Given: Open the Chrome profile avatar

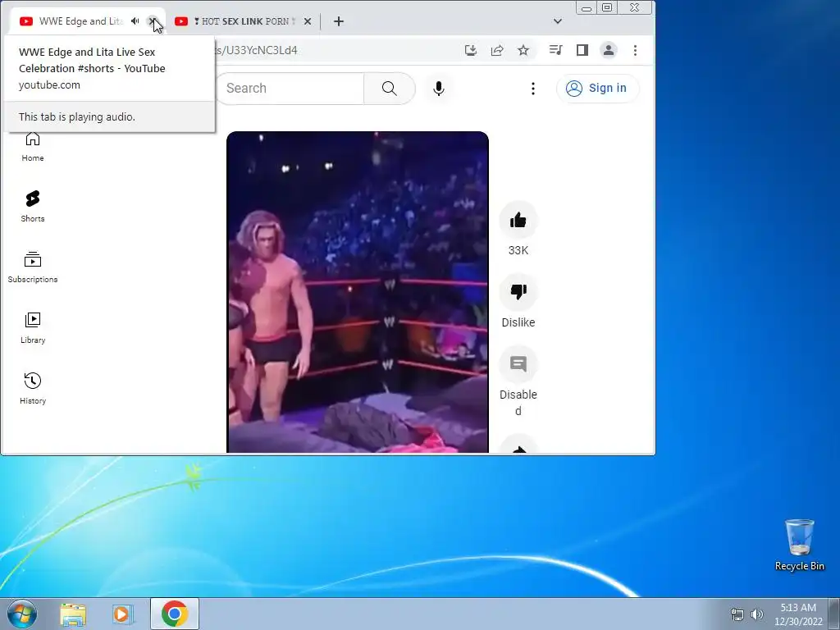Looking at the screenshot, I should click(x=609, y=50).
